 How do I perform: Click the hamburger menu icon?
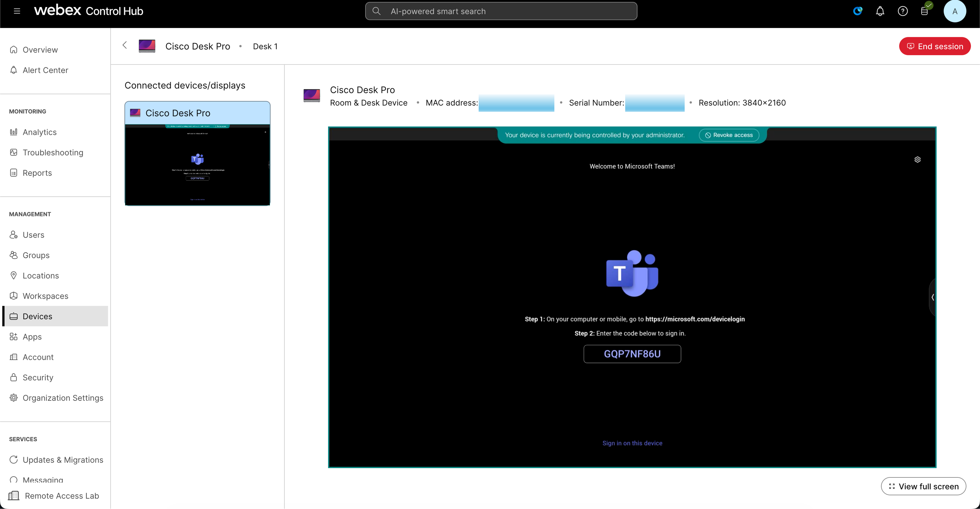tap(17, 11)
